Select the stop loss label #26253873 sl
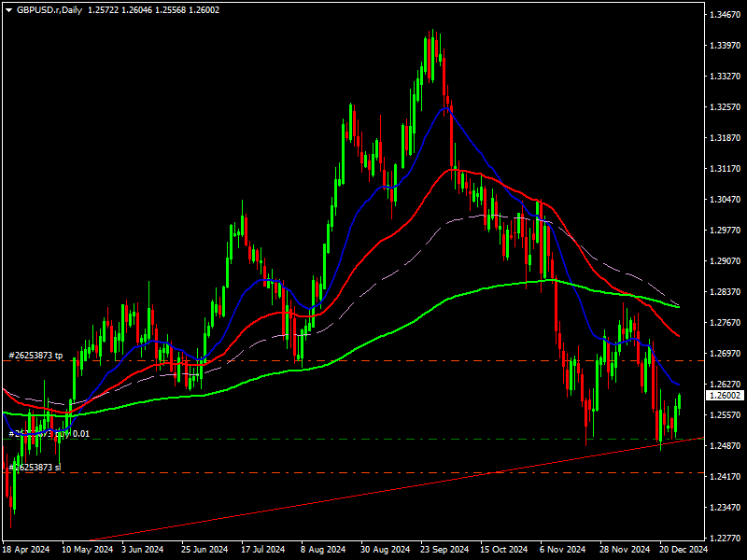Image resolution: width=747 pixels, height=560 pixels. pyautogui.click(x=33, y=467)
